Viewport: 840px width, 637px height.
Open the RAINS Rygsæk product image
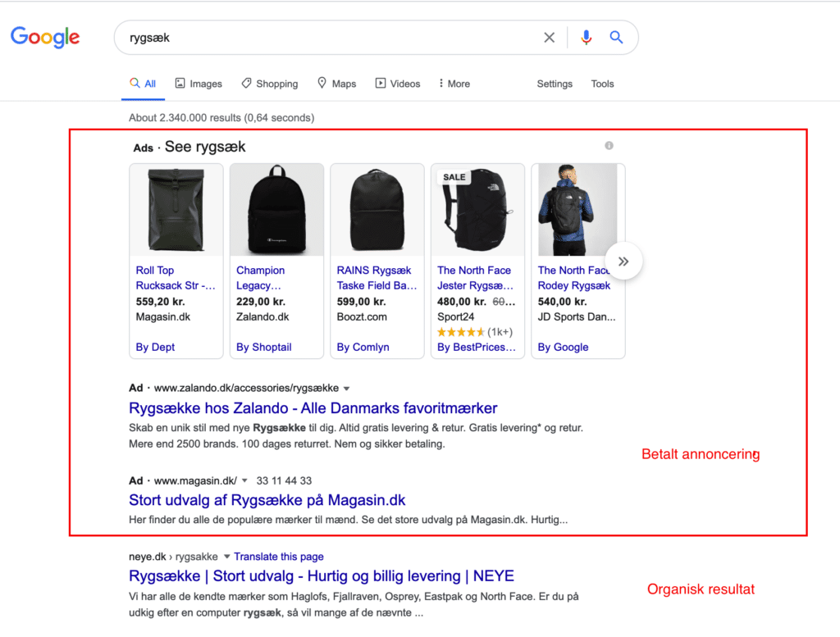[377, 210]
